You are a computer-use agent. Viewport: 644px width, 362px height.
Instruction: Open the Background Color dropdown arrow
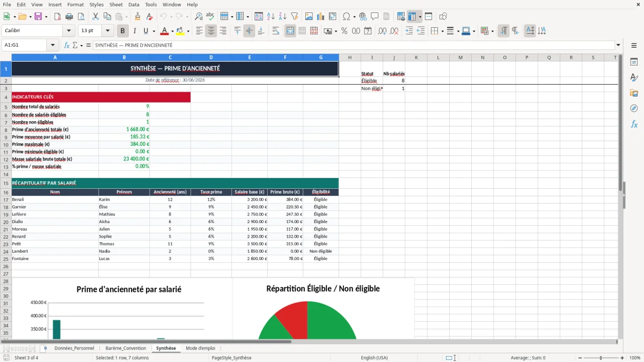[x=188, y=31]
